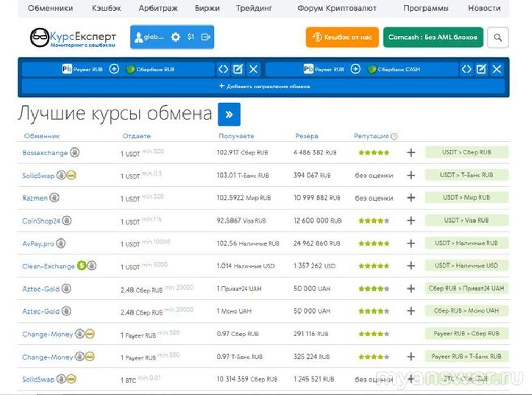Viewport: 532px width, 395px height.
Task: Expand best exchange rates with double-arrow button
Action: click(229, 114)
